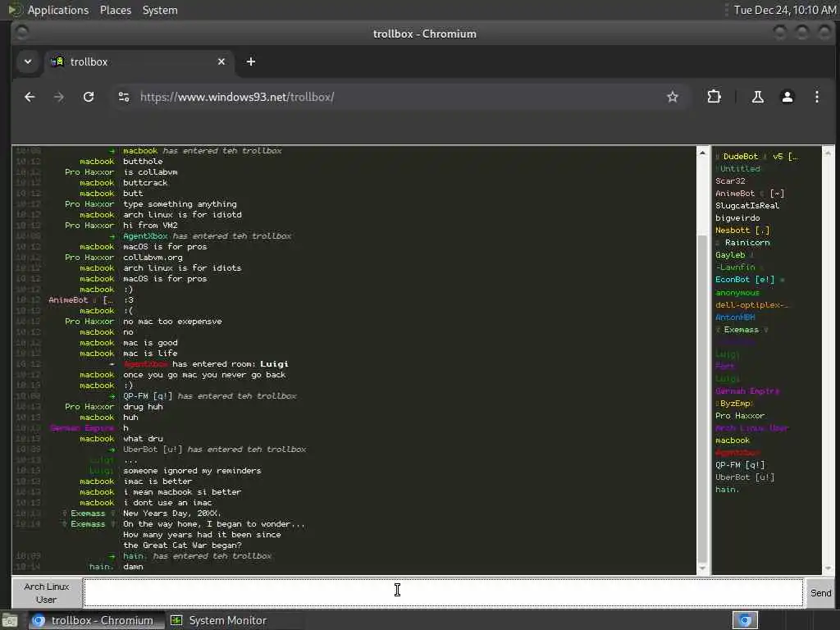Open the Places menu
Viewport: 840px width, 630px height.
coord(116,10)
